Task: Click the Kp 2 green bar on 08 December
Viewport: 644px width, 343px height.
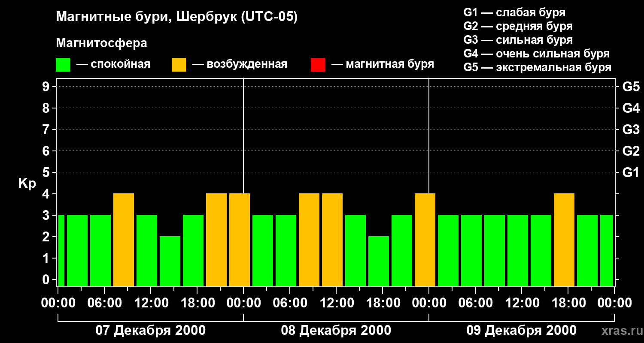Action: (379, 261)
